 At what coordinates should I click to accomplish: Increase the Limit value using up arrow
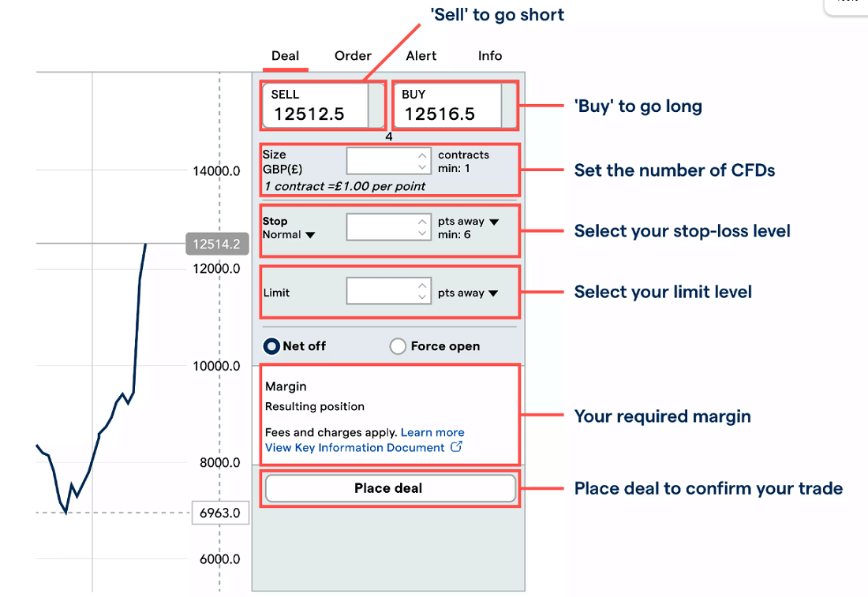422,285
